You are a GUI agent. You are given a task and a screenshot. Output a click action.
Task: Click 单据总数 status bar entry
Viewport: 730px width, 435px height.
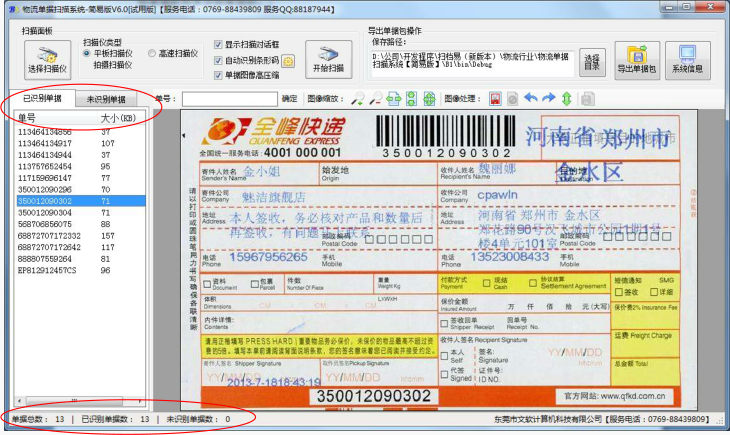coord(38,419)
